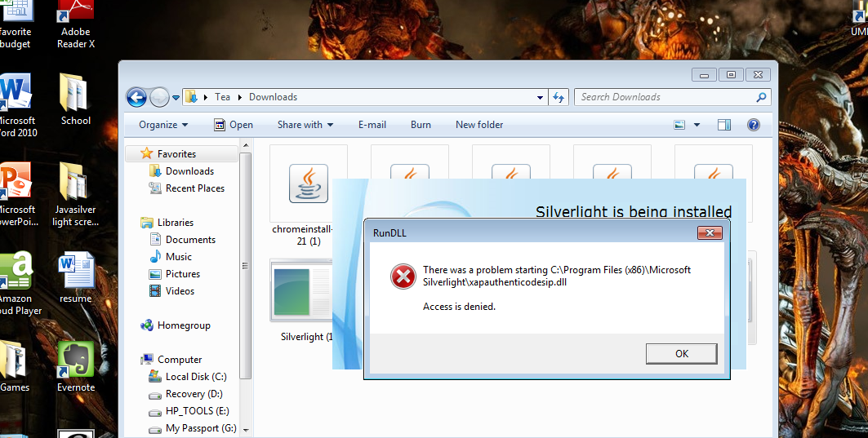Open the Pictures library
The image size is (868, 438).
click(x=183, y=274)
